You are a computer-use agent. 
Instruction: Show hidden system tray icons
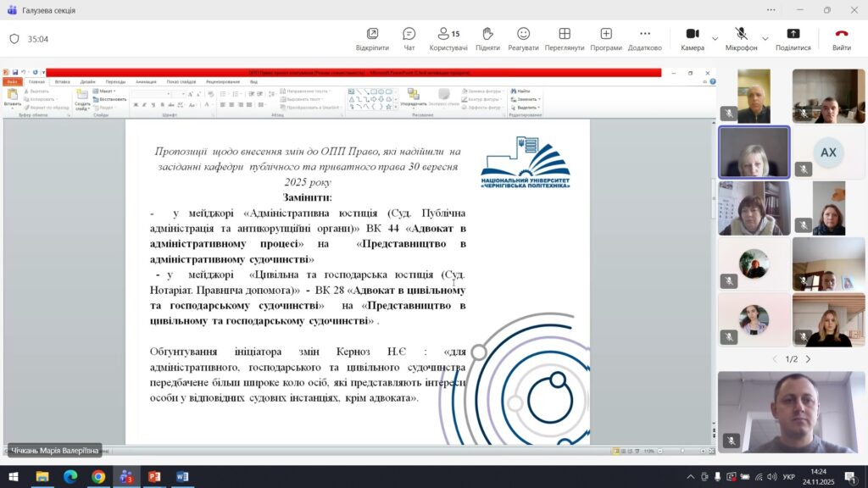point(690,477)
